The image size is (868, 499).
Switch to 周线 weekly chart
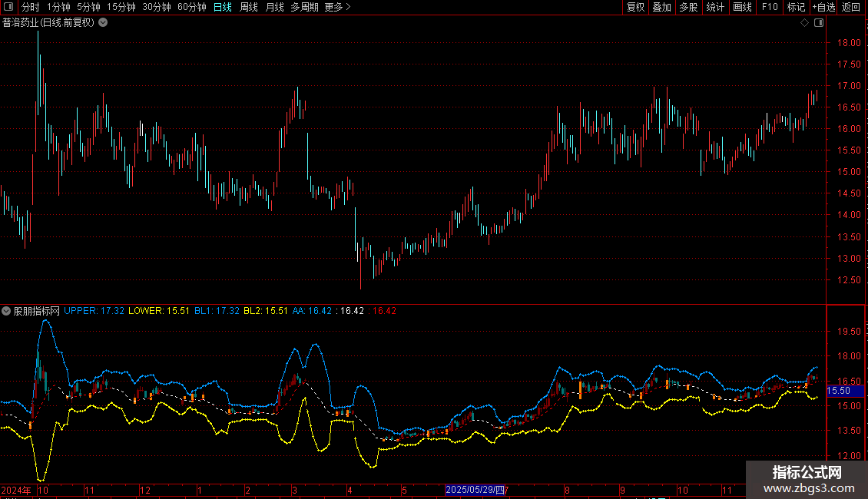point(249,7)
